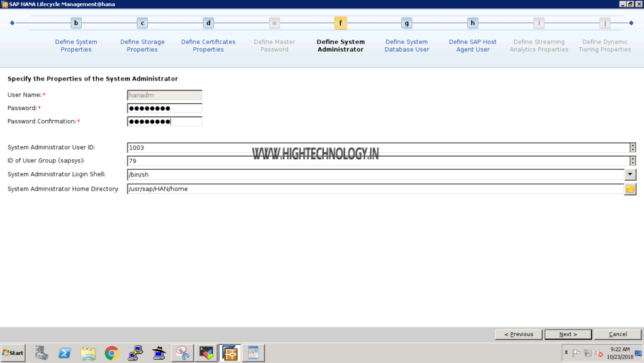Viewport: 644px width, 363px height.
Task: Go to wizard step d marker
Action: tap(208, 23)
